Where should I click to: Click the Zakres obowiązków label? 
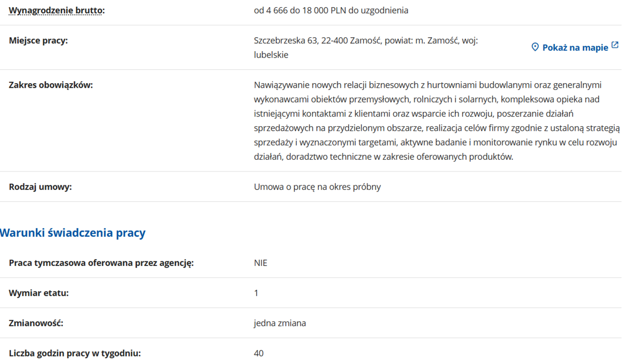[x=51, y=85]
